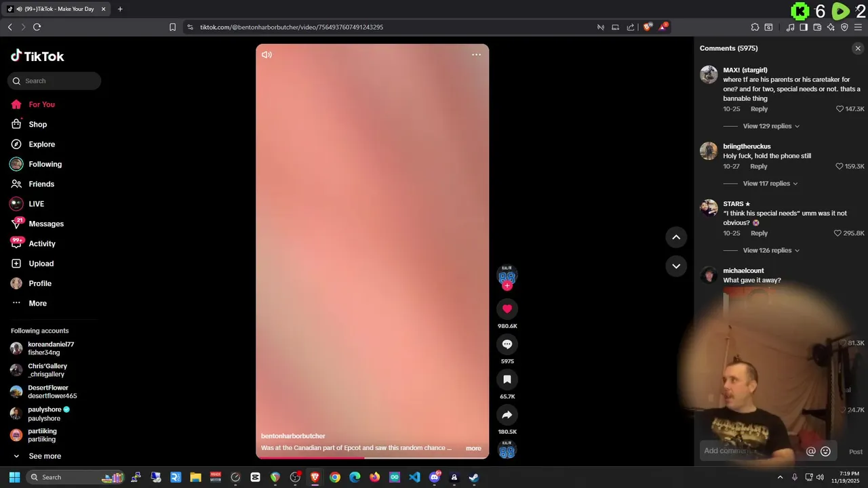
Task: Reload the page in browser
Action: (x=37, y=27)
